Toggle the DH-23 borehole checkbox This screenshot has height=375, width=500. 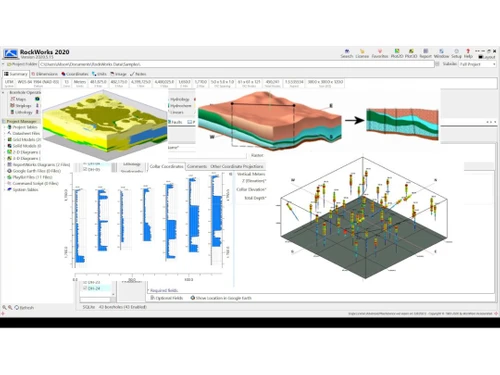point(85,282)
